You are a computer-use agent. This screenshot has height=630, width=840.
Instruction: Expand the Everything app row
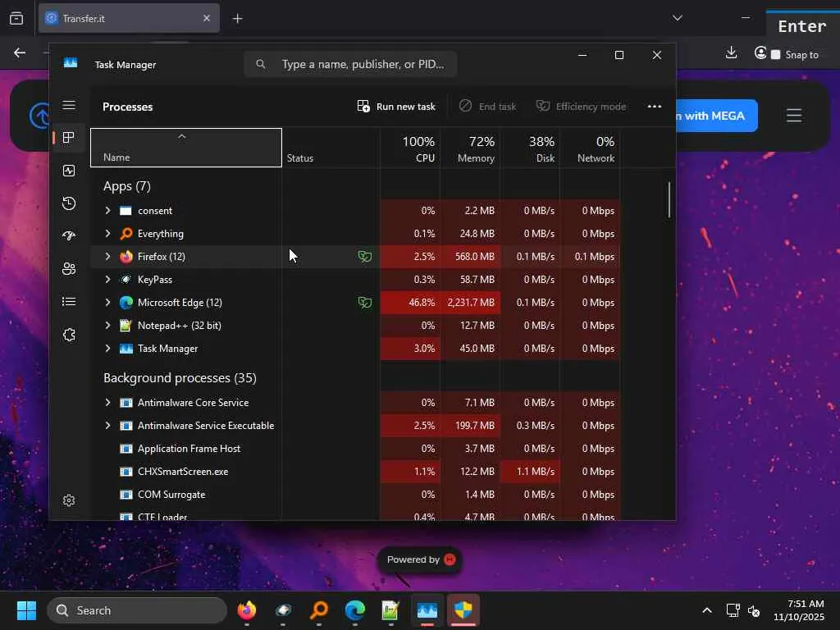[107, 234]
